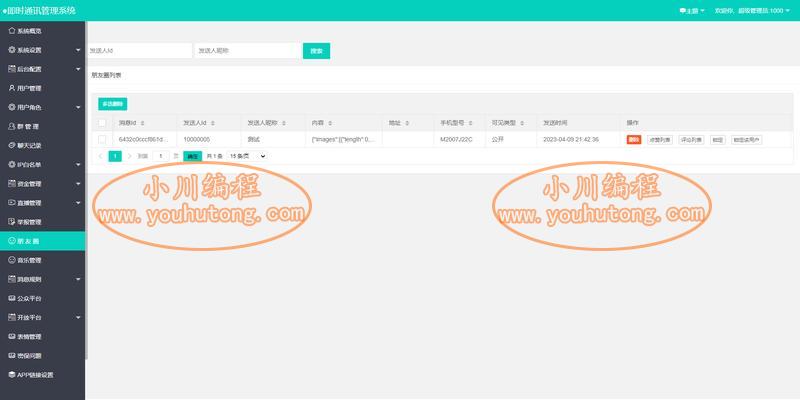
Task: Go to previous page arrow in pagination
Action: 101,156
